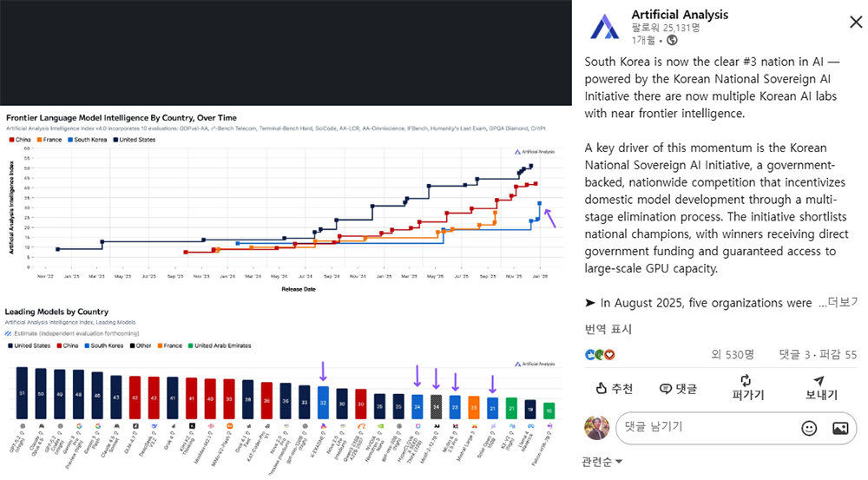This screenshot has width=868, height=480.
Task: Click the globe visibility icon beside 1개월
Action: coord(672,40)
